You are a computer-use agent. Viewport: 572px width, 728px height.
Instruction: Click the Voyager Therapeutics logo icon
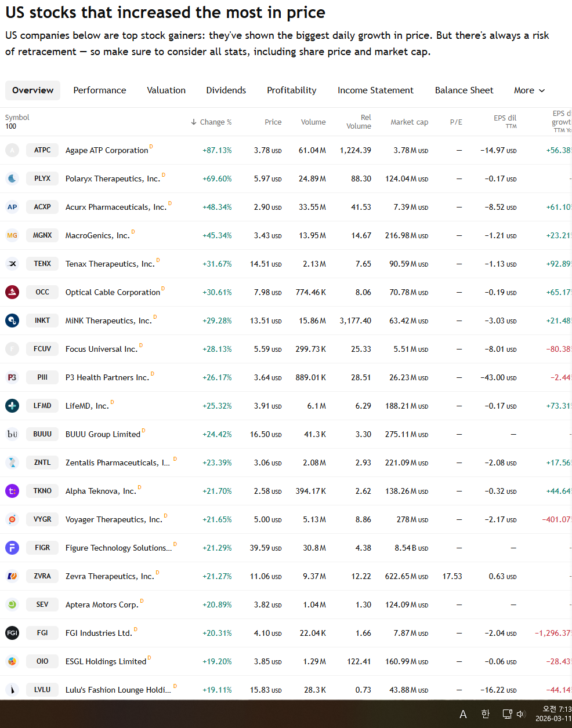12,519
